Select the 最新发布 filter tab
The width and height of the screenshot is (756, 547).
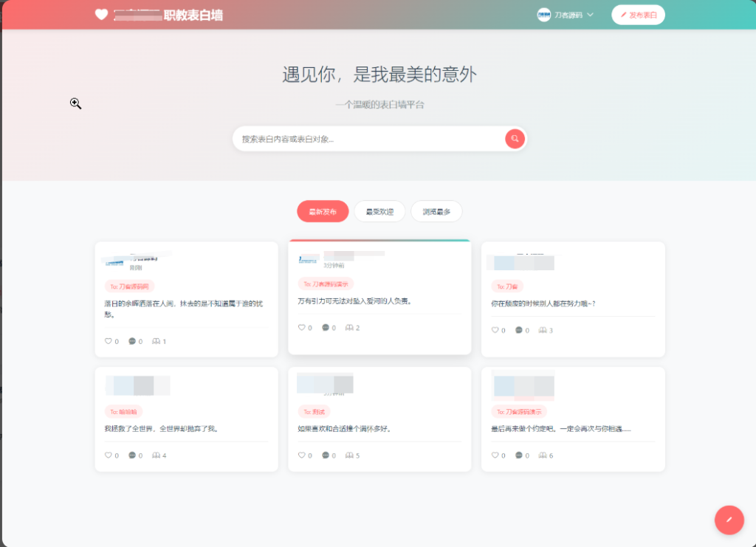pos(323,210)
